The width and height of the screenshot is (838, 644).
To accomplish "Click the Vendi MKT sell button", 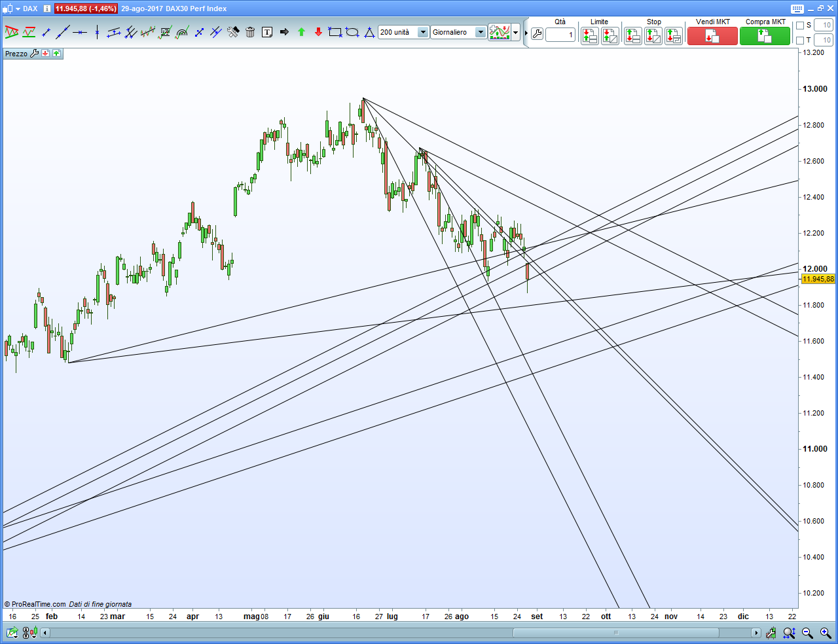I will click(712, 36).
